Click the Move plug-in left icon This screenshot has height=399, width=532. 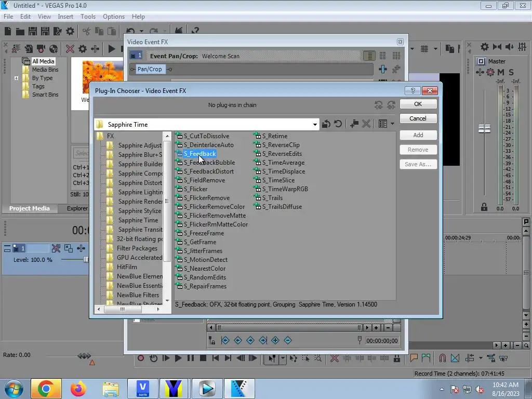pyautogui.click(x=379, y=105)
